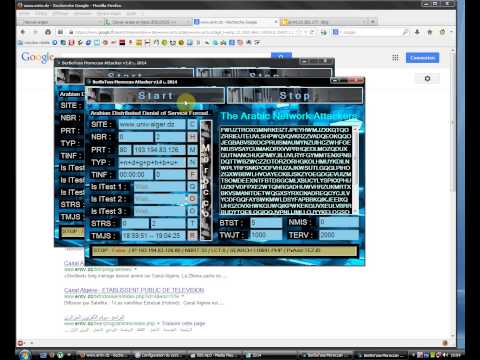Open the Arabic-titled search result link
480x360 pixels.
pos(94,317)
